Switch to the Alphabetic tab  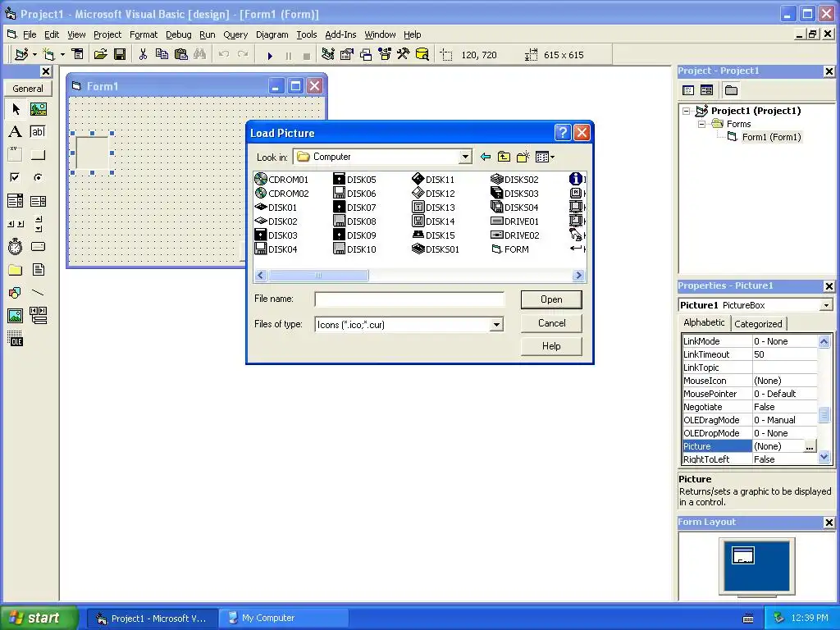point(704,322)
